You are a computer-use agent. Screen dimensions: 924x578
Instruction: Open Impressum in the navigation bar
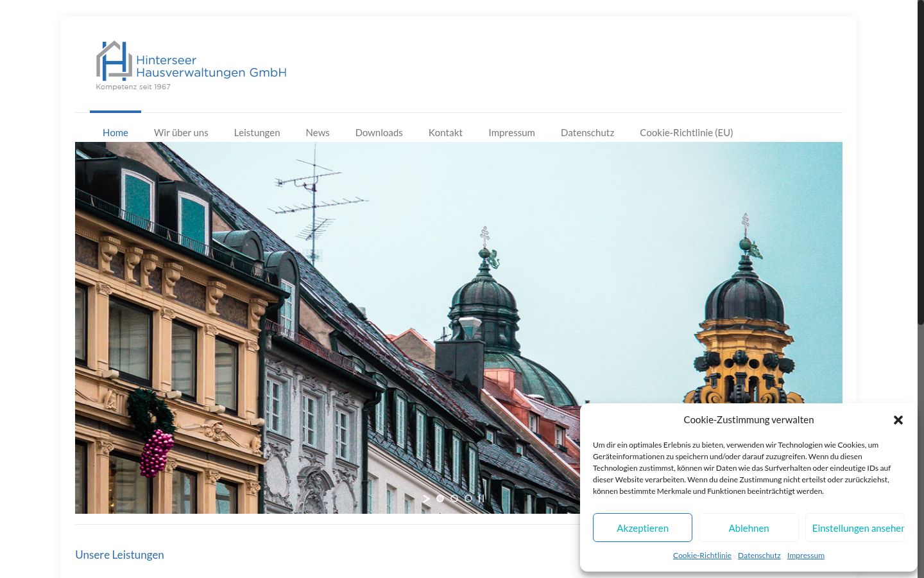(511, 132)
